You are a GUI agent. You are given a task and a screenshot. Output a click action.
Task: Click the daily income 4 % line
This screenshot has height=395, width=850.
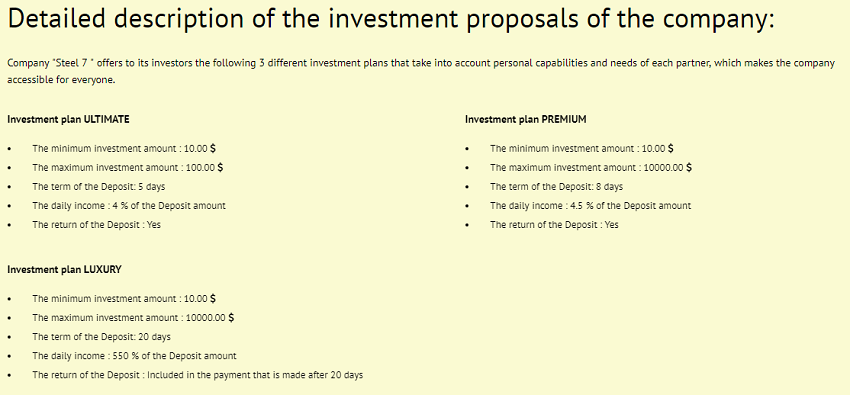coord(129,206)
